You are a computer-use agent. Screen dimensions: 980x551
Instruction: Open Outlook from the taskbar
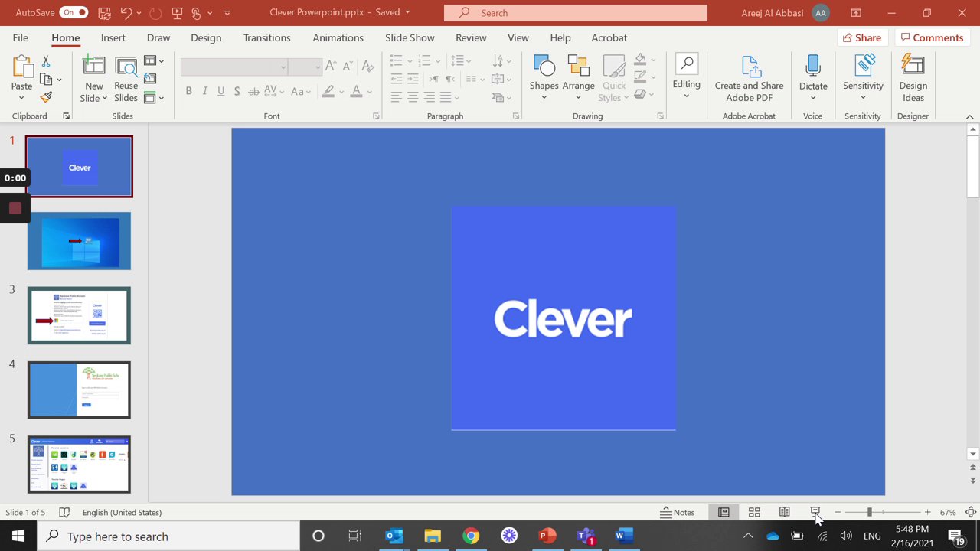394,536
